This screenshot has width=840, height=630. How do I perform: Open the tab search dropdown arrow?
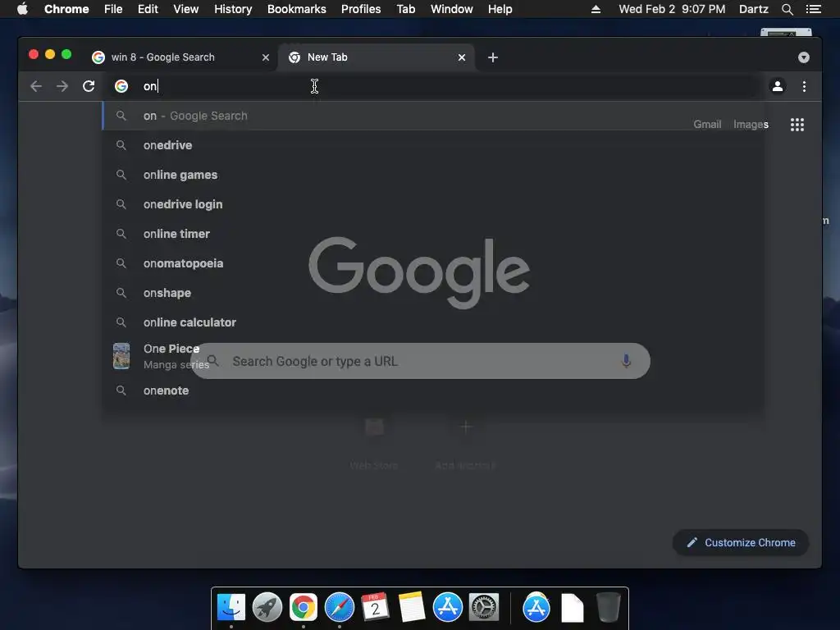(804, 57)
